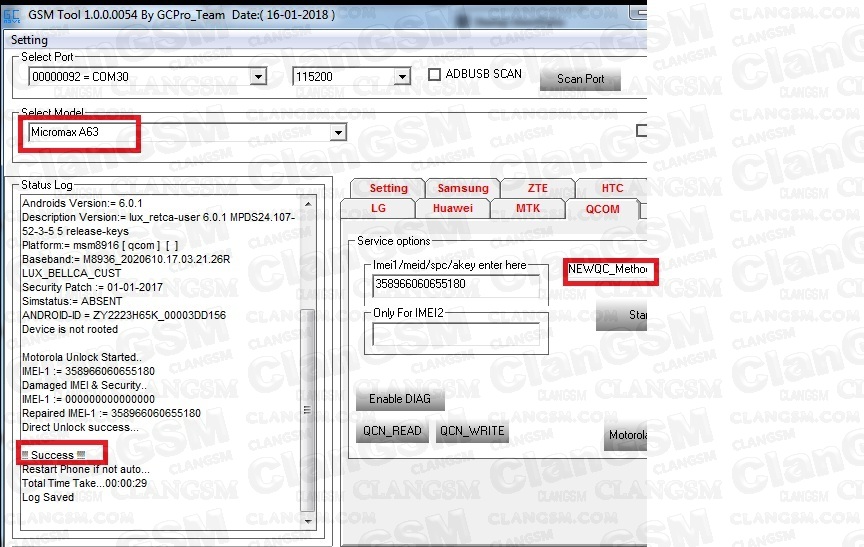
Task: Switch to the MTK tab
Action: [x=527, y=209]
